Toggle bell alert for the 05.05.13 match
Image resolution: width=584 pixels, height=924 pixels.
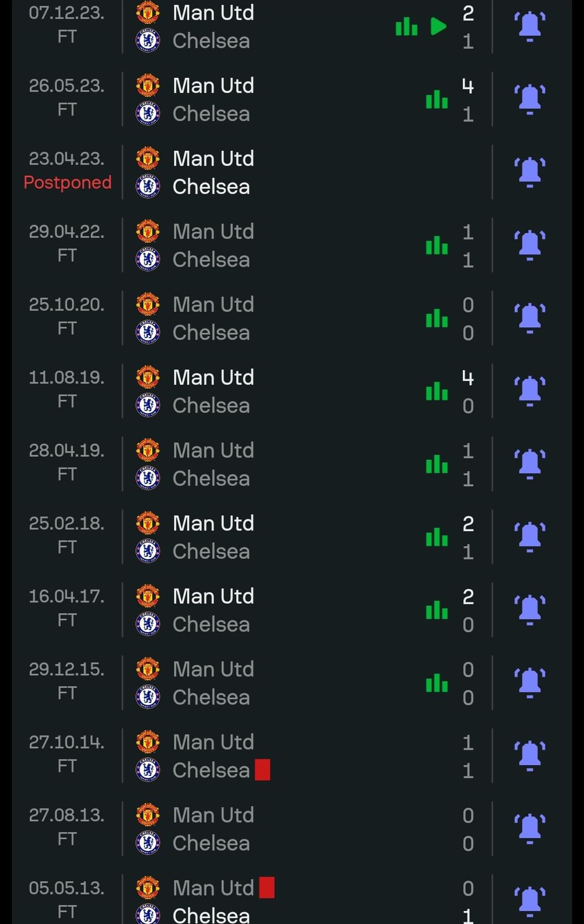click(x=530, y=902)
